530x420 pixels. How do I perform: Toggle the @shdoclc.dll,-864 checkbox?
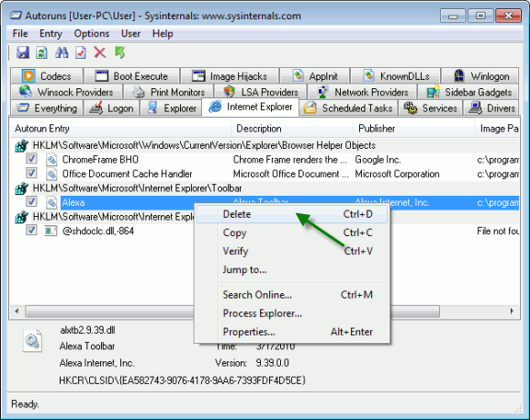(x=31, y=231)
